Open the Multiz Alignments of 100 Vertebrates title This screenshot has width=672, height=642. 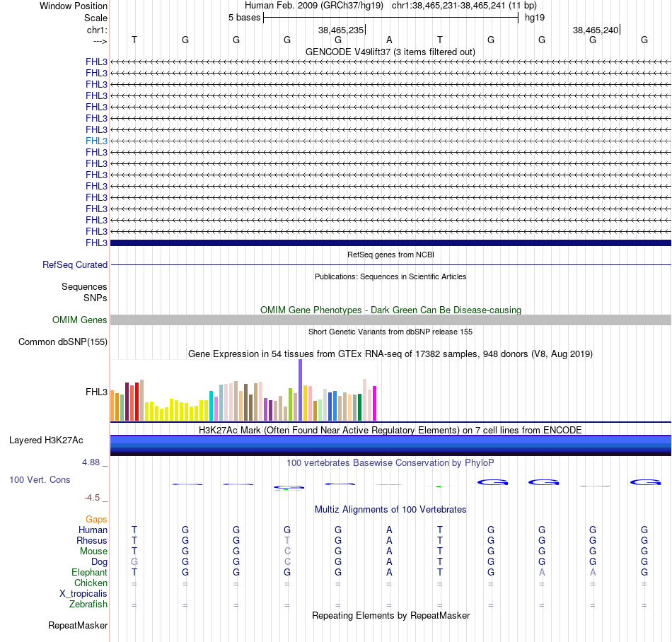[x=390, y=509]
